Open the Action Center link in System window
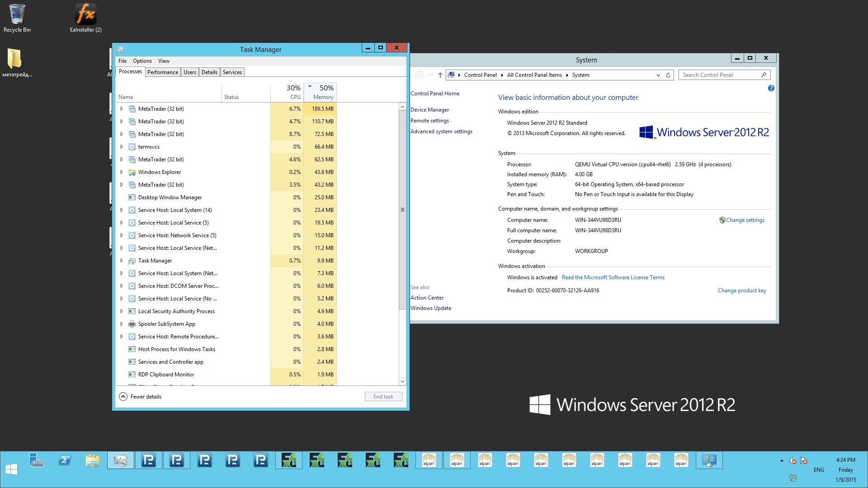Viewport: 868px width, 488px height. pyautogui.click(x=427, y=298)
